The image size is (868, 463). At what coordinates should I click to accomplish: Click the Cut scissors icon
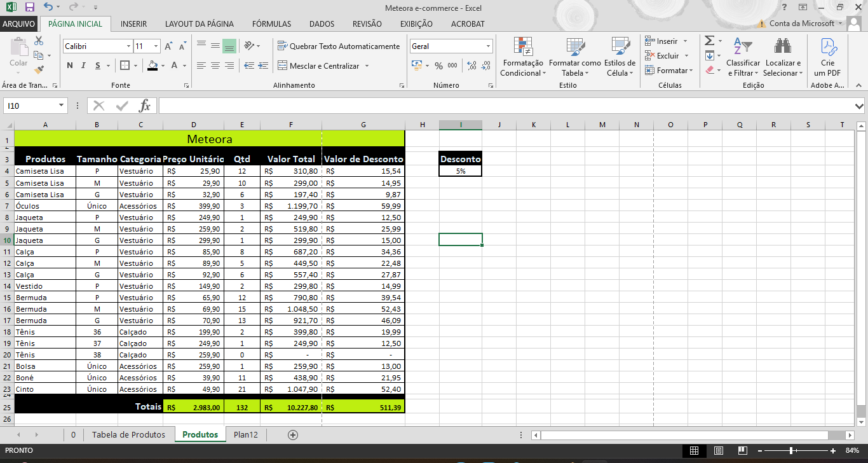[x=39, y=41]
